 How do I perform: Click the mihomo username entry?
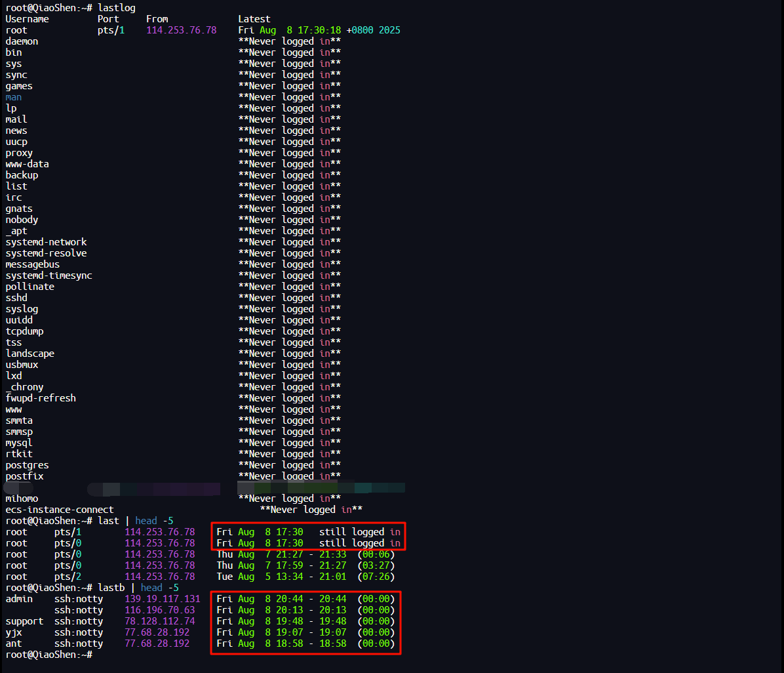coord(22,499)
